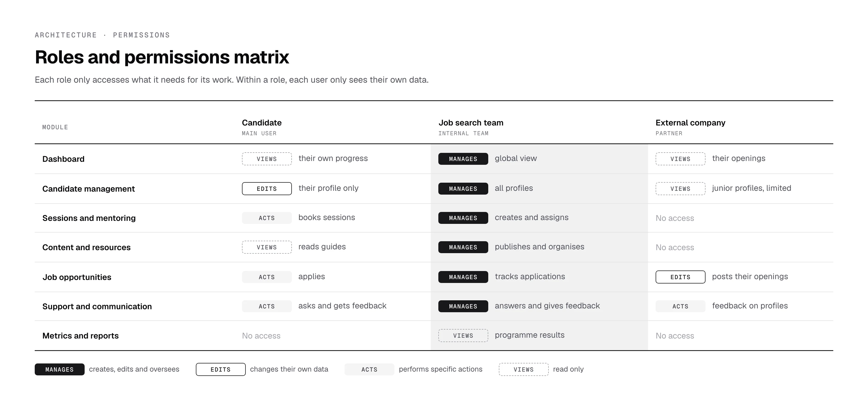This screenshot has height=406, width=868.
Task: Click VIEWS badge beside 'reads guides'
Action: pos(267,247)
